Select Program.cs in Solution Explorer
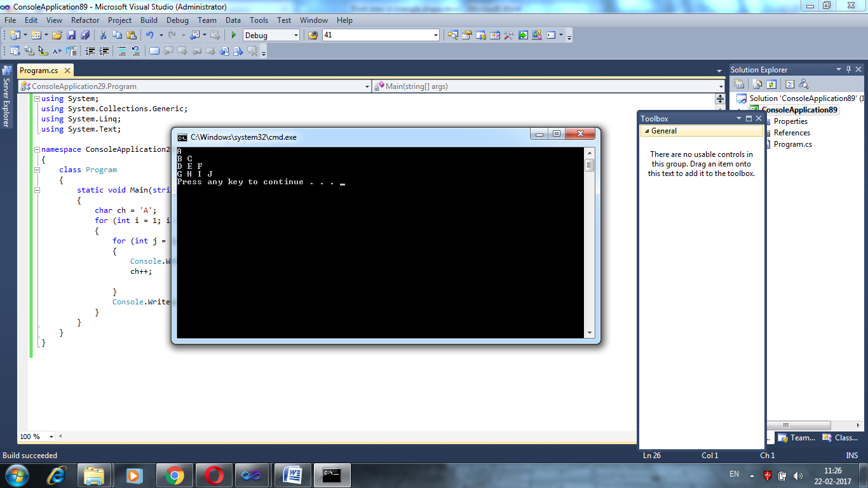 pos(794,144)
